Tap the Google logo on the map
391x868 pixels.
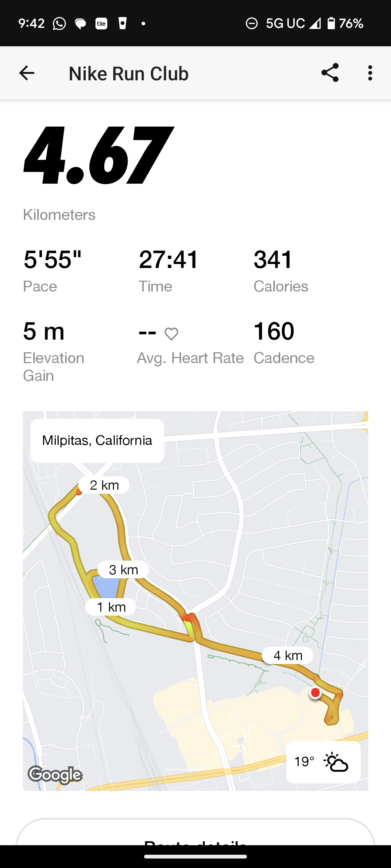point(55,774)
